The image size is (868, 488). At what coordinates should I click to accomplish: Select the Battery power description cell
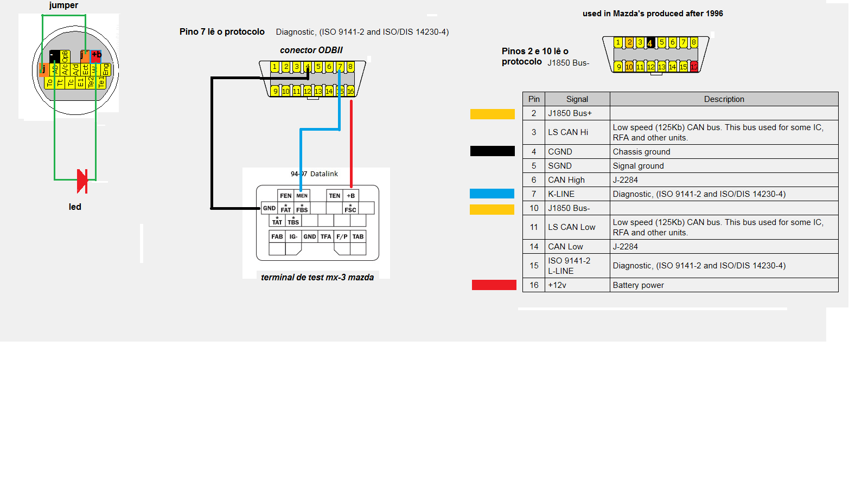[x=638, y=285]
